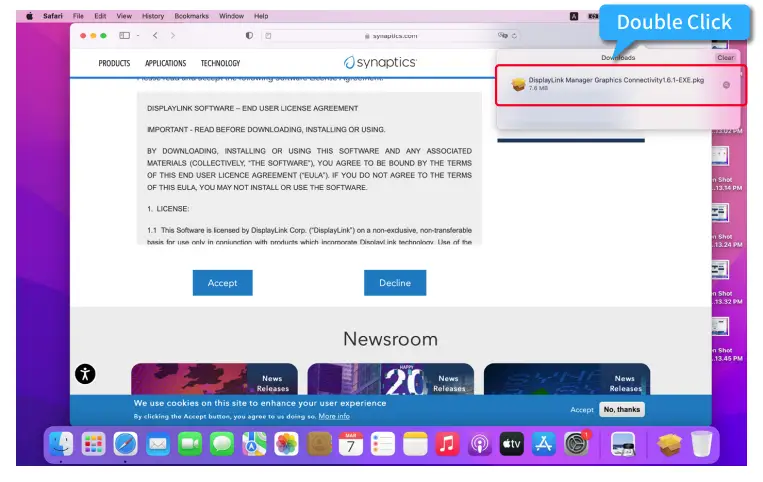Image resolution: width=763 pixels, height=482 pixels.
Task: Open the Window menu
Action: tap(231, 16)
